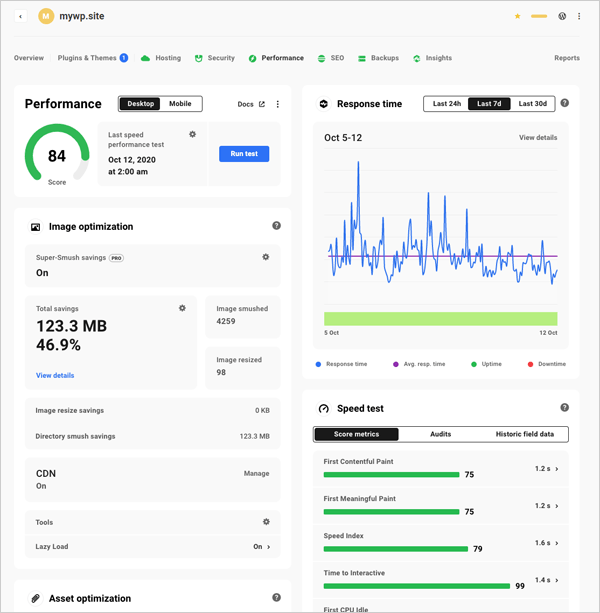This screenshot has height=613, width=600.
Task: Click the Speed Index green progress bar
Action: 396,549
